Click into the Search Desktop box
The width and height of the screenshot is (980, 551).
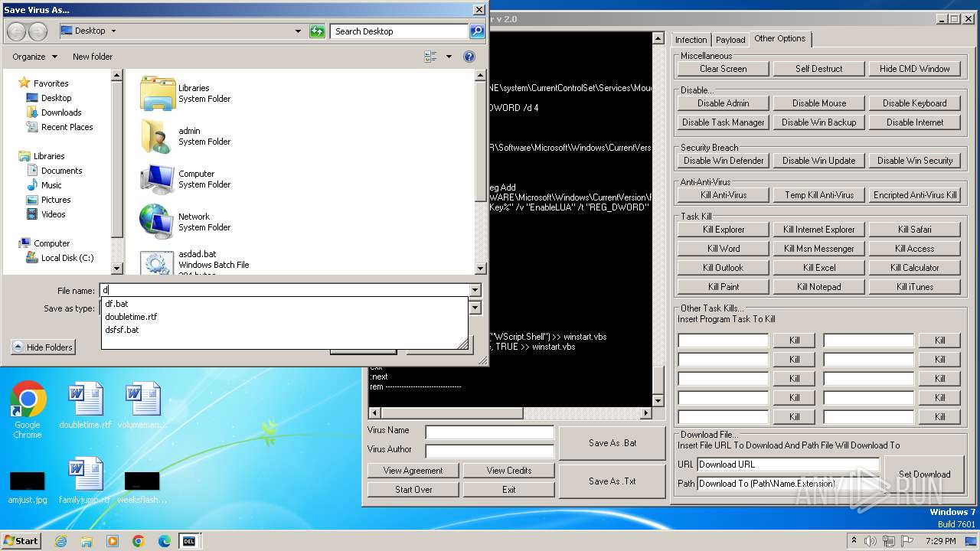pos(400,31)
